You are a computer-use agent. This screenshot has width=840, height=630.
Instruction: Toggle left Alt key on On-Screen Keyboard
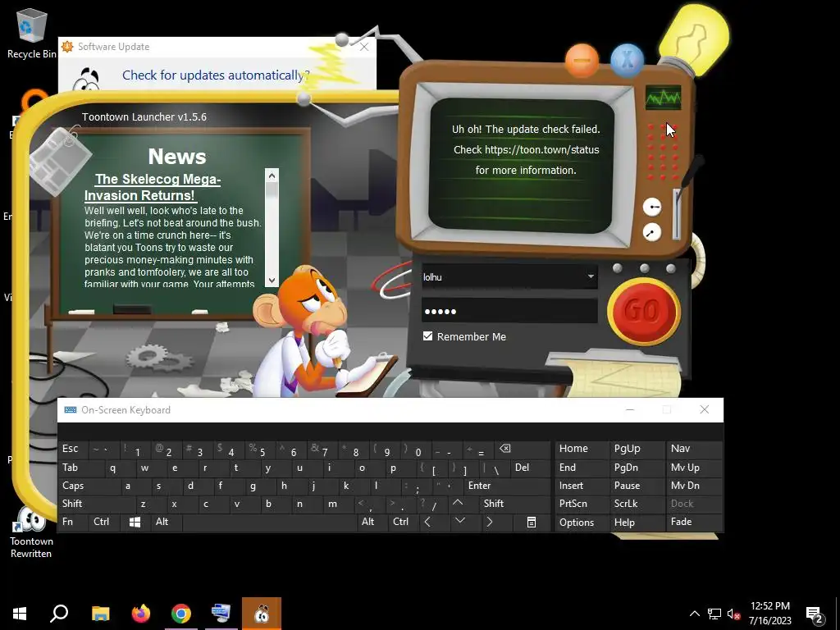[167, 522]
